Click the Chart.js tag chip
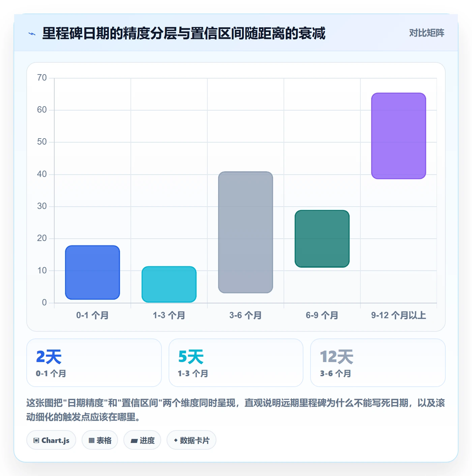The height and width of the screenshot is (476, 472). [x=51, y=440]
